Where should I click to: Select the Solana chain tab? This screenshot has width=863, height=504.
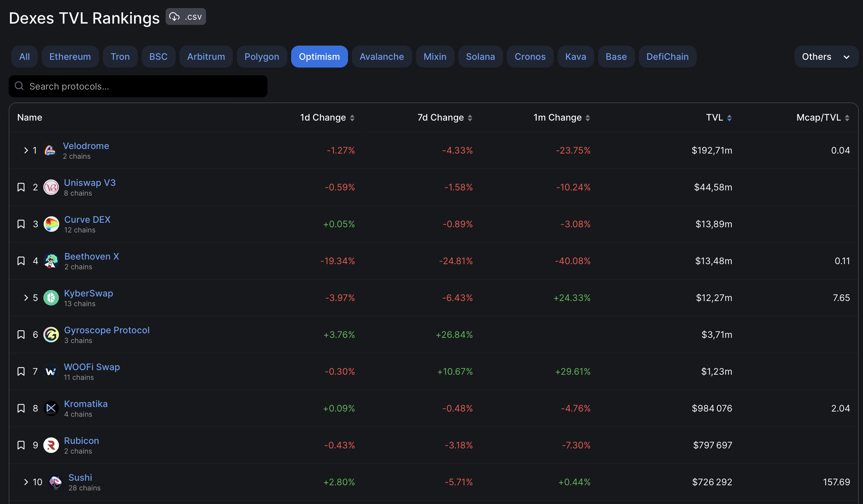click(480, 57)
